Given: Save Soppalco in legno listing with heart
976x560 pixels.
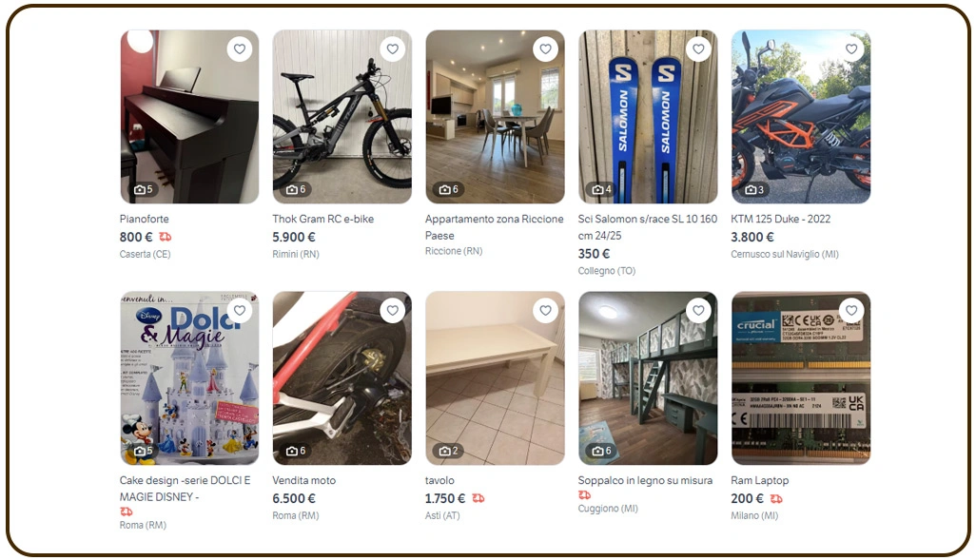Looking at the screenshot, I should (x=698, y=310).
